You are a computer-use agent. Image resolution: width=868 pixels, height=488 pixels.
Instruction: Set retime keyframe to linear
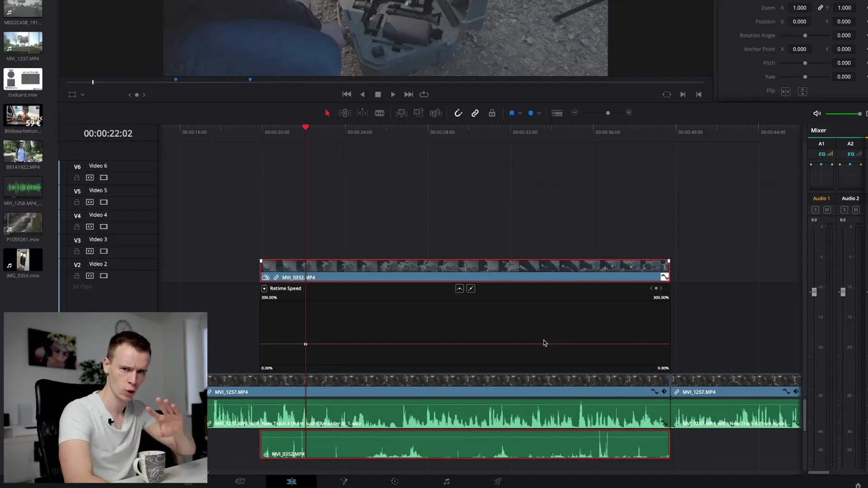click(x=471, y=288)
